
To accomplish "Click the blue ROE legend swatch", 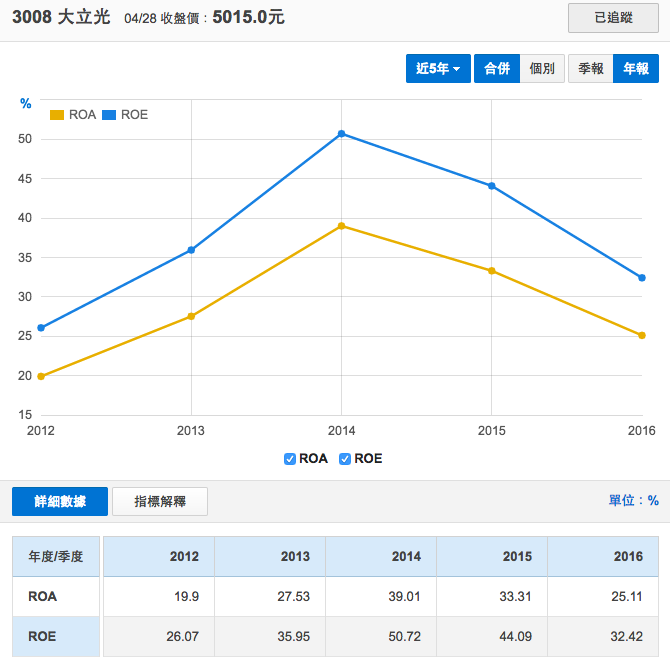I will [109, 115].
